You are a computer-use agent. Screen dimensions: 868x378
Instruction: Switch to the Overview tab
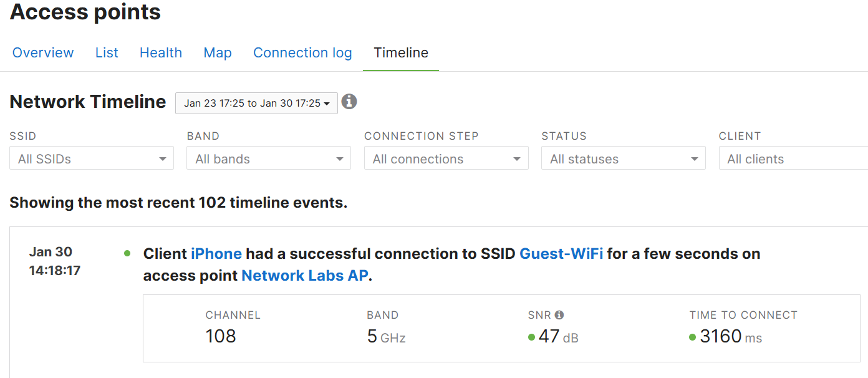(43, 53)
